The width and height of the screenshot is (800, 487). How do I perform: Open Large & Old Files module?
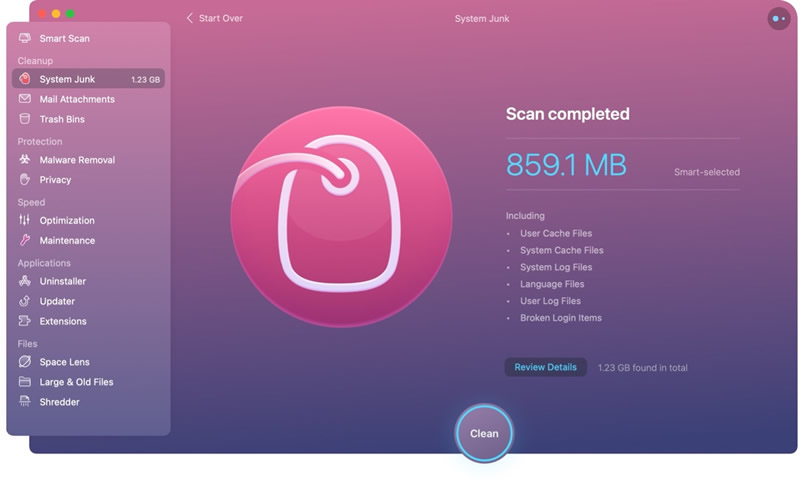pyautogui.click(x=88, y=381)
